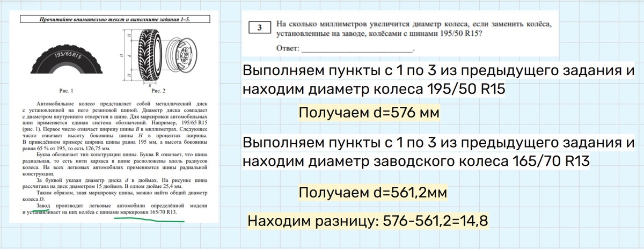644x249 pixels.
Task: Click the caption 'Рис. 2'
Action: 159,91
